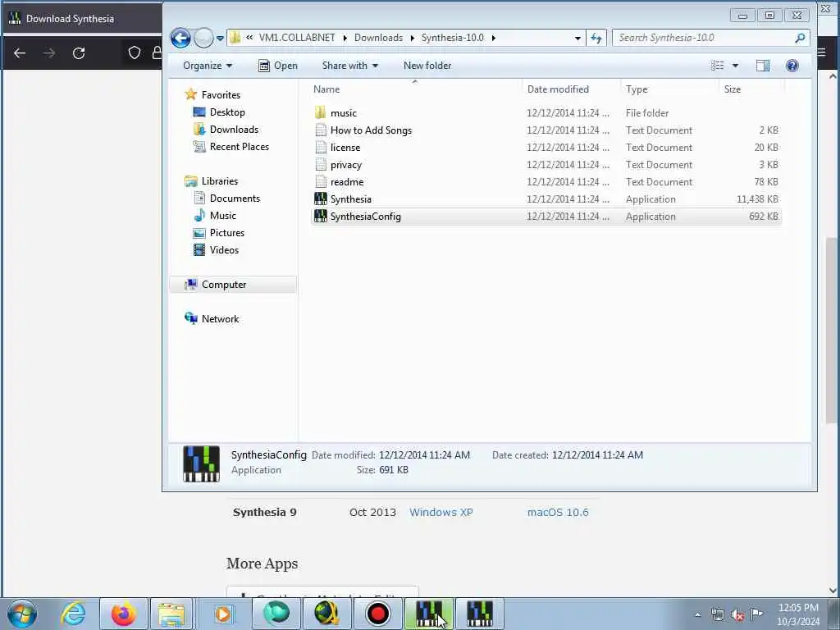Select the How to Add Songs file
Image resolution: width=840 pixels, height=630 pixels.
371,130
